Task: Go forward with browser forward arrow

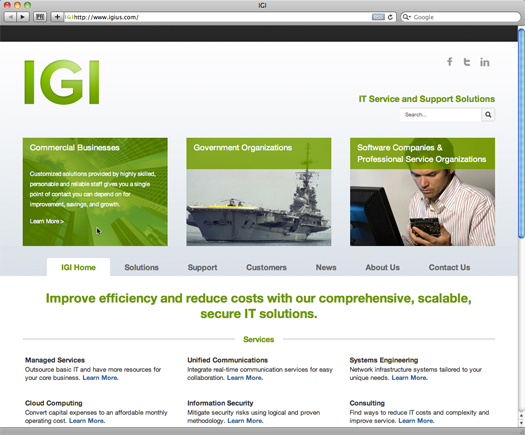Action: (x=22, y=17)
